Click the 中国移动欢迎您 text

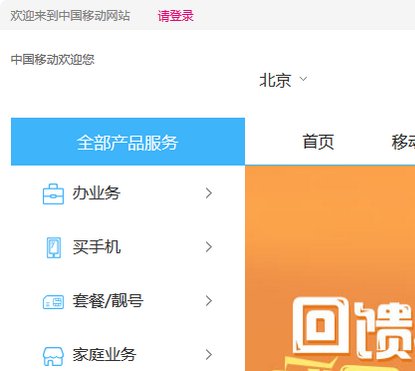[x=53, y=60]
